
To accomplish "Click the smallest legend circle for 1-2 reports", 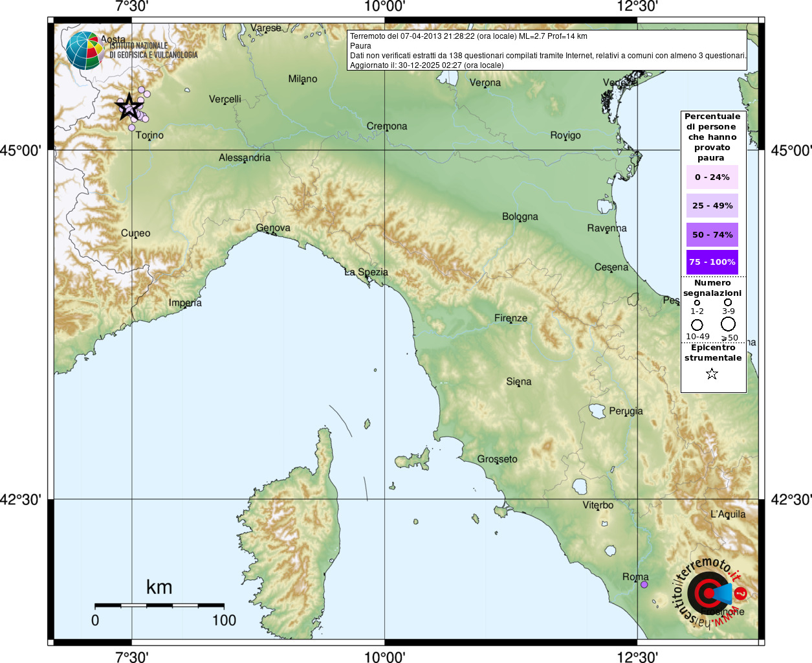I will coord(697,302).
